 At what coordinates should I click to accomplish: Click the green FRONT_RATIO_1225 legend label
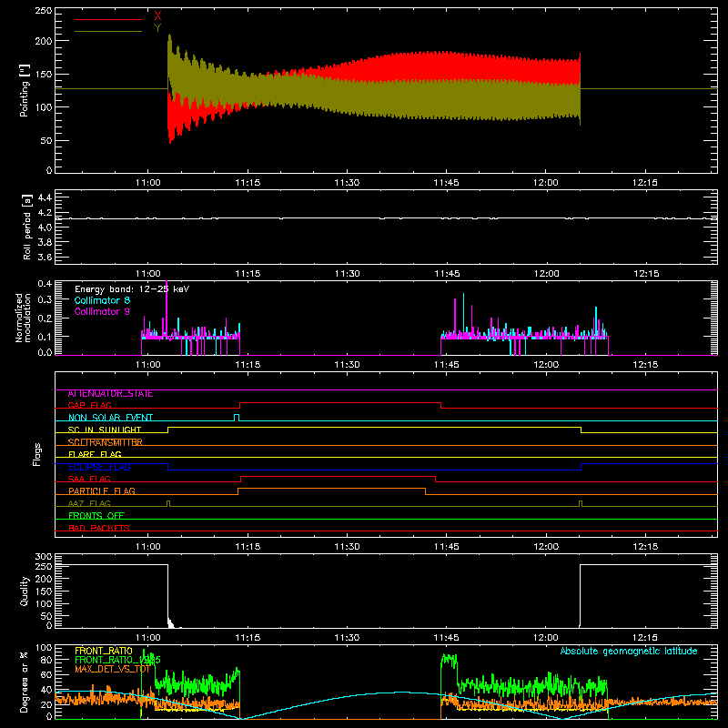pyautogui.click(x=117, y=661)
